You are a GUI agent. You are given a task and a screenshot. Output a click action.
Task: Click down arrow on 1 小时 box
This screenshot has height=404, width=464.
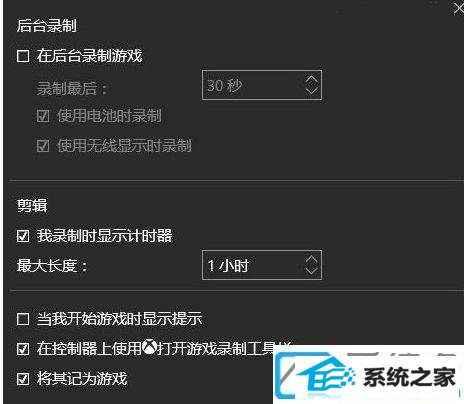pos(312,270)
